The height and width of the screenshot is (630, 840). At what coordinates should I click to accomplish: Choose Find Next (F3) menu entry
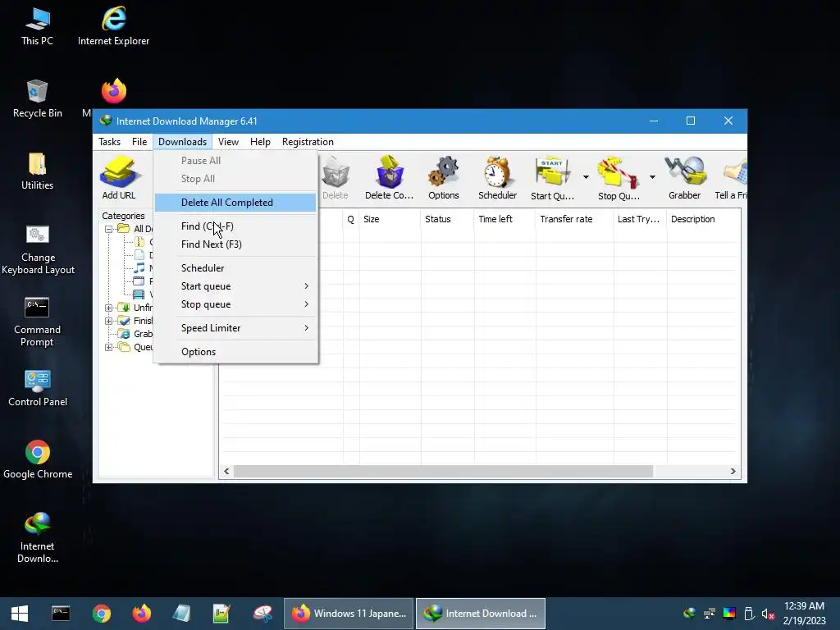[235, 244]
